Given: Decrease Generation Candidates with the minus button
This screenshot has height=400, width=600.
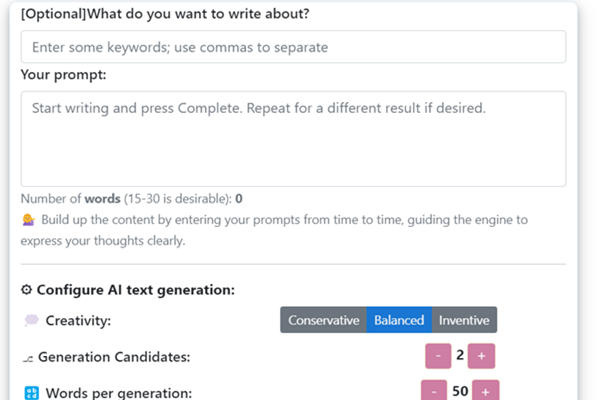Looking at the screenshot, I should click(438, 356).
